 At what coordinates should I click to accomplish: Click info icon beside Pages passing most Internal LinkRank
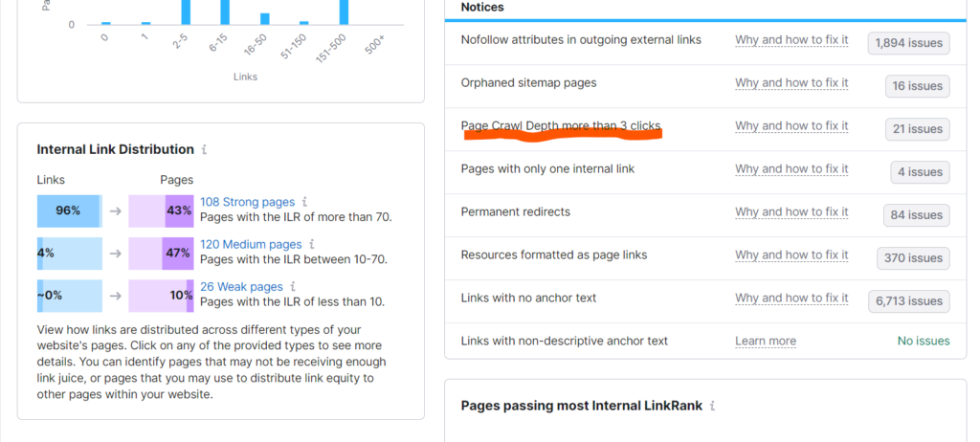[x=712, y=407]
